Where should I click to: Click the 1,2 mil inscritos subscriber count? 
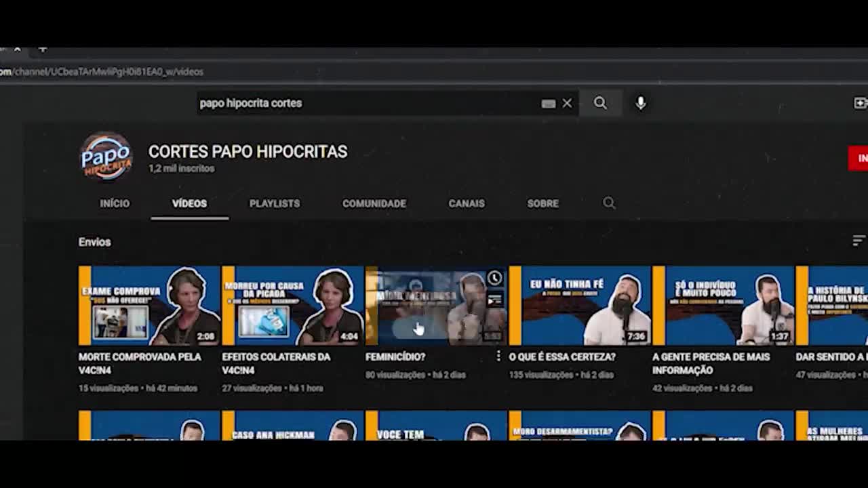tap(181, 169)
